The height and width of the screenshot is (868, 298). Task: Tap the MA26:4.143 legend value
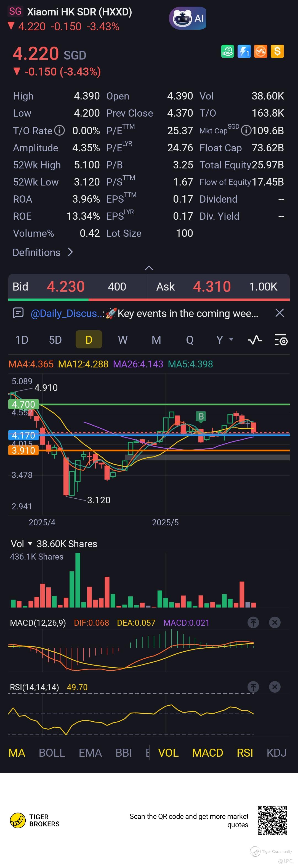point(138,364)
